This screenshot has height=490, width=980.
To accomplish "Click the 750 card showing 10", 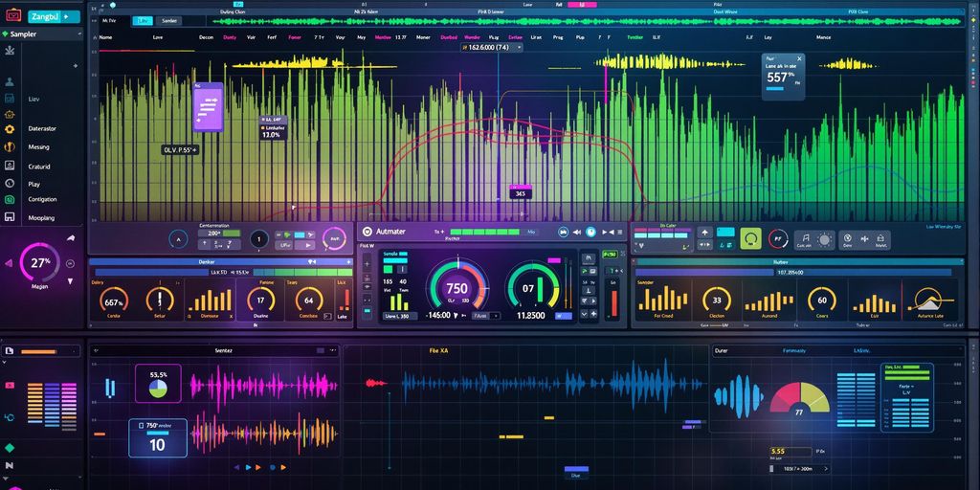I will (x=158, y=437).
